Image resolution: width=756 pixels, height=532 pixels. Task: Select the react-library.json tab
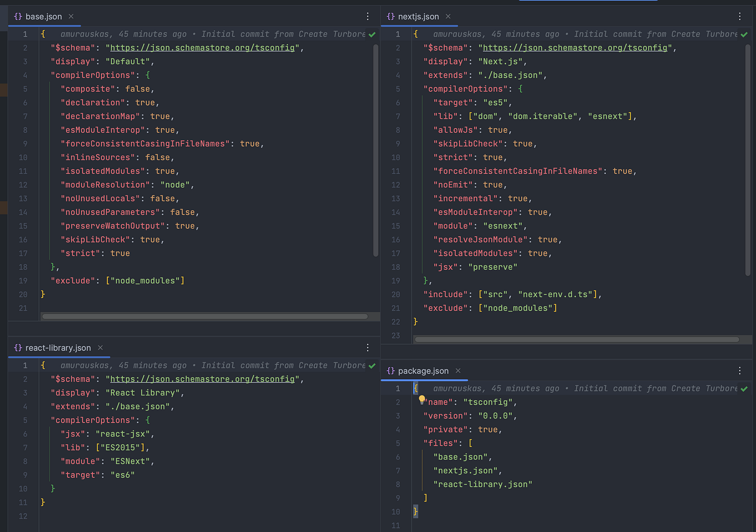pyautogui.click(x=58, y=348)
